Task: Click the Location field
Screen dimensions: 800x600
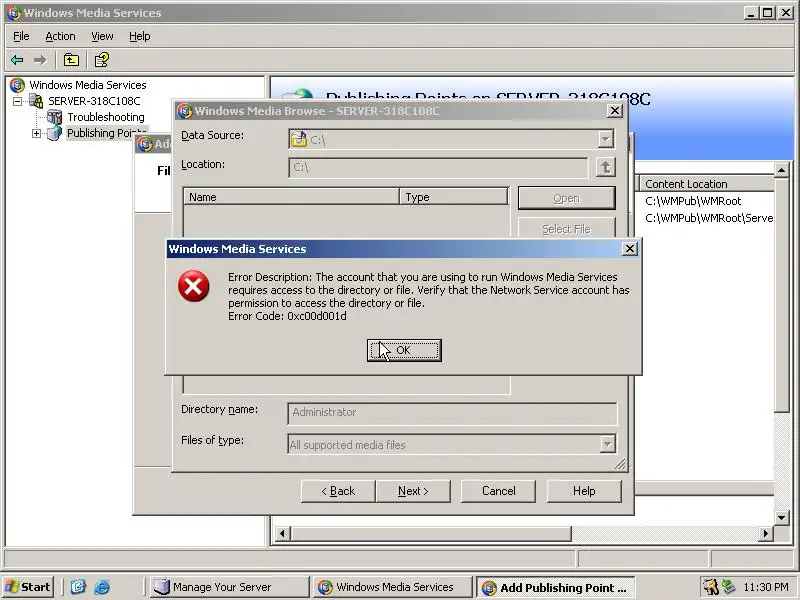Action: click(438, 167)
